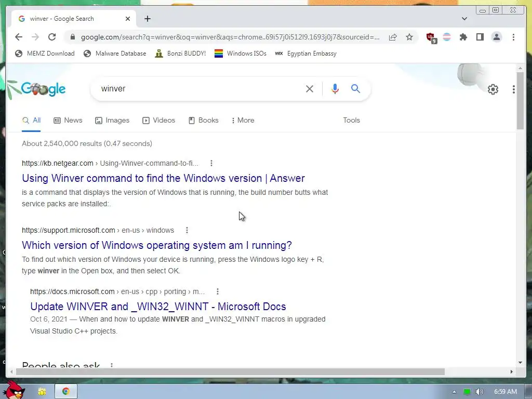Image resolution: width=532 pixels, height=399 pixels.
Task: Open the search Tools options
Action: (x=351, y=121)
